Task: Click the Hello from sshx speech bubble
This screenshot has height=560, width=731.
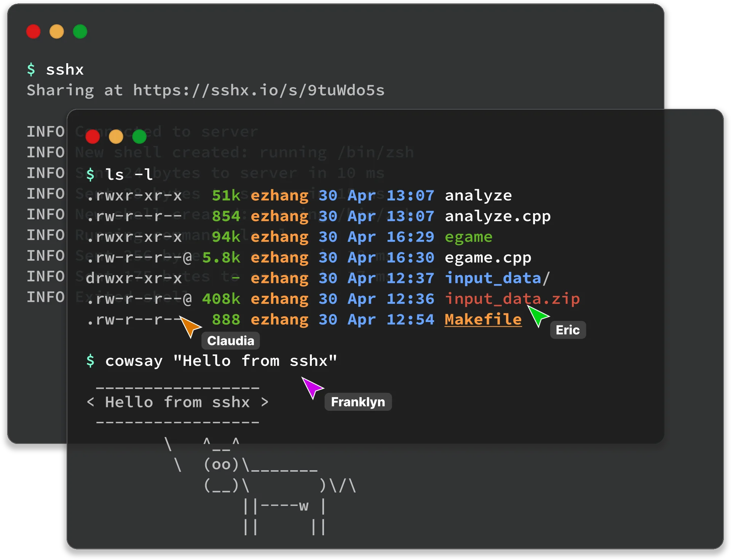Action: click(177, 402)
